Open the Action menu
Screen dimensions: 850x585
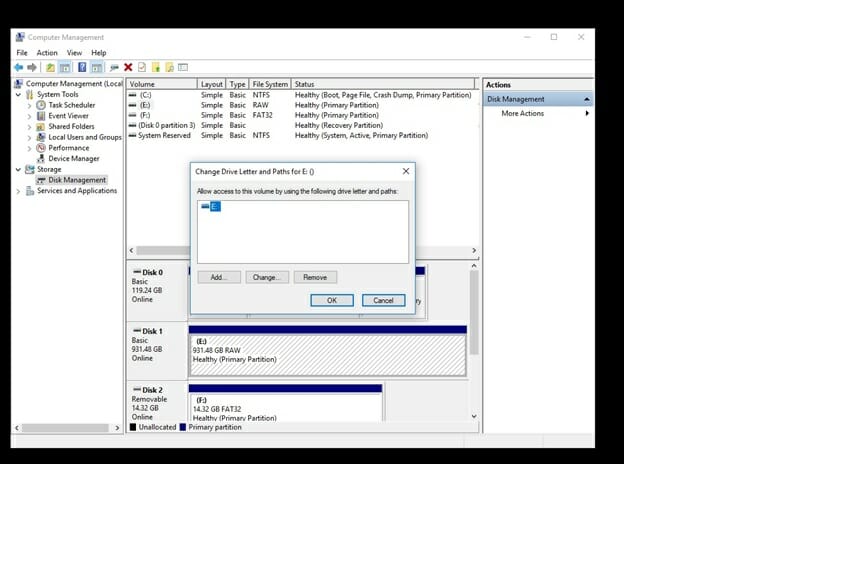pyautogui.click(x=47, y=53)
